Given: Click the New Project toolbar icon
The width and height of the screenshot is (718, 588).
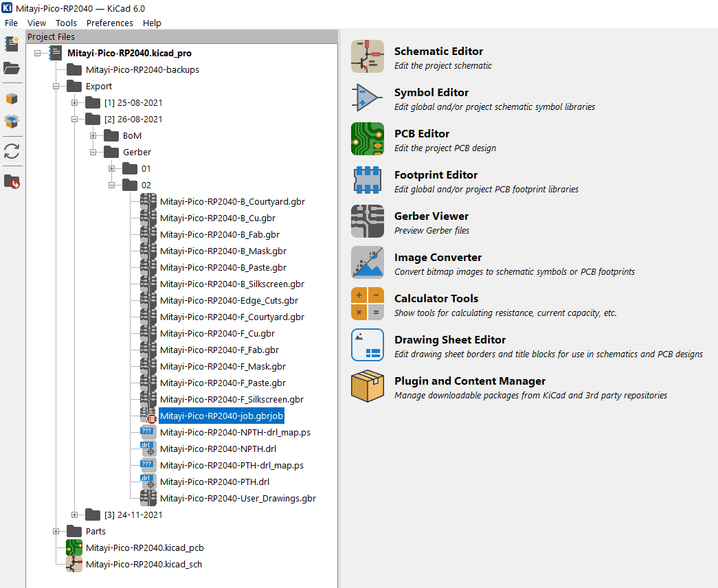Looking at the screenshot, I should [12, 44].
